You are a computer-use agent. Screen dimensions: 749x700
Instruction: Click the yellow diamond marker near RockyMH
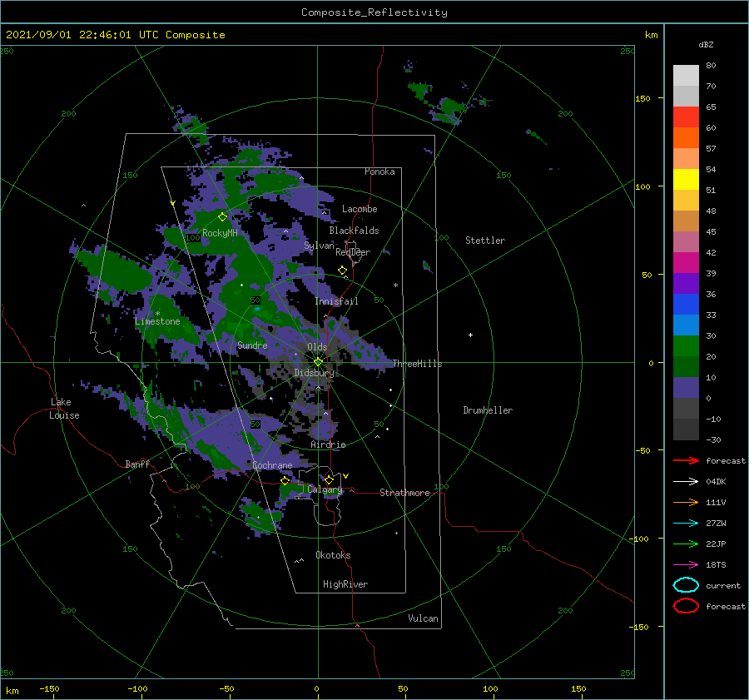[222, 217]
